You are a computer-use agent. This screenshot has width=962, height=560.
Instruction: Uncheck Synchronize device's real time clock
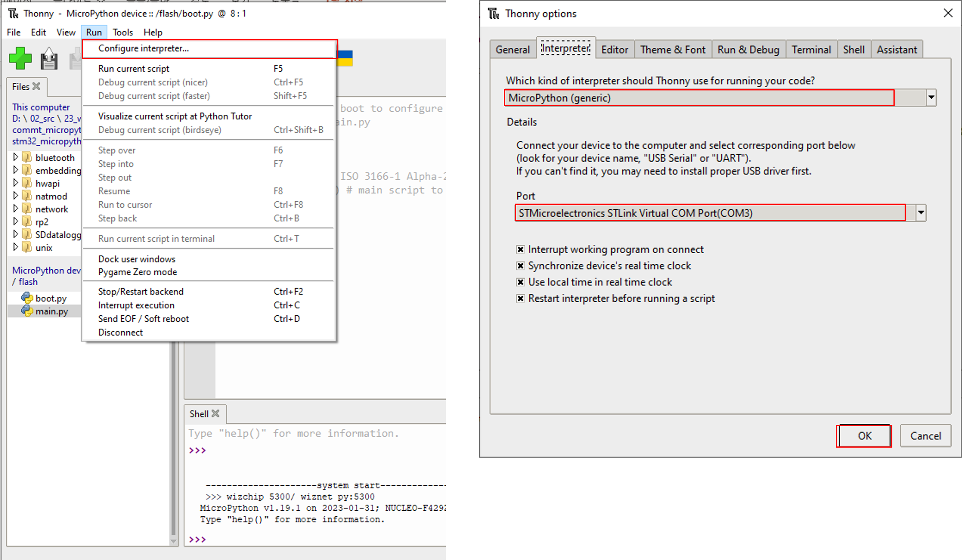tap(520, 265)
